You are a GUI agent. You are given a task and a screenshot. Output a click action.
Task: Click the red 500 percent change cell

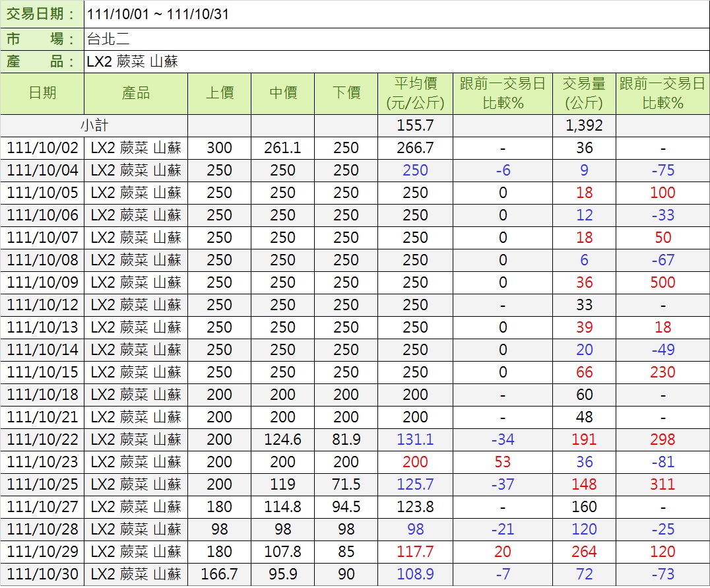662,282
